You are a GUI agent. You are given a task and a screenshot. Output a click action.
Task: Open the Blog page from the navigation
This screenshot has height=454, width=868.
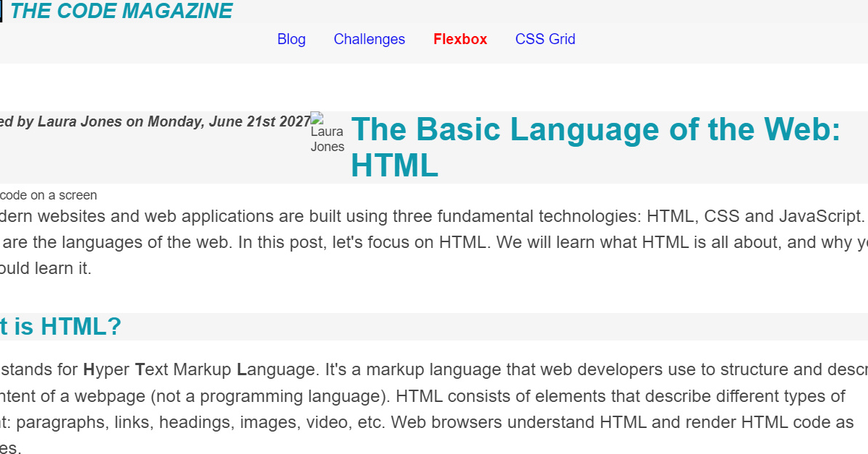click(x=291, y=39)
